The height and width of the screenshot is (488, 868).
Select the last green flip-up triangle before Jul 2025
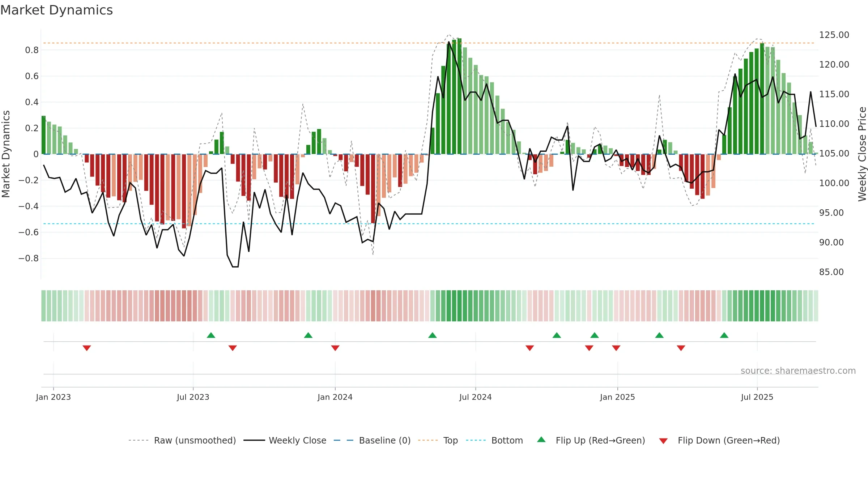(724, 335)
